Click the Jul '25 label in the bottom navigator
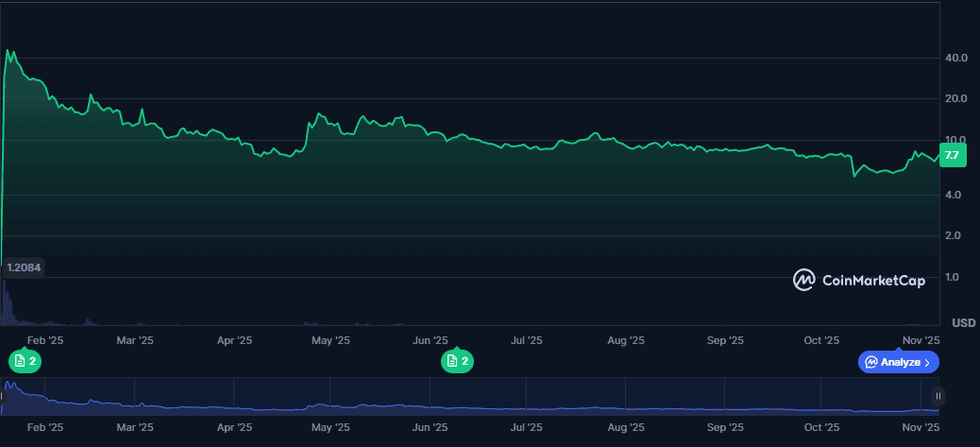Viewport: 980px width, 447px height. coord(526,427)
